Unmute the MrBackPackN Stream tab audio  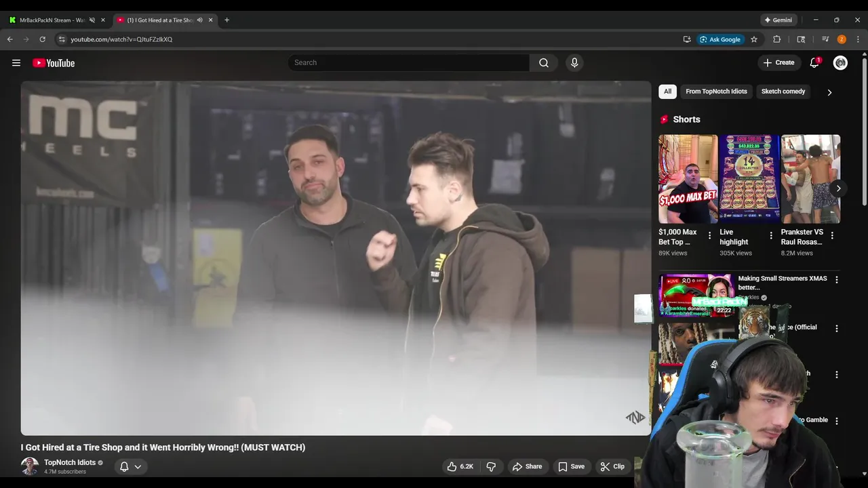pyautogui.click(x=92, y=20)
